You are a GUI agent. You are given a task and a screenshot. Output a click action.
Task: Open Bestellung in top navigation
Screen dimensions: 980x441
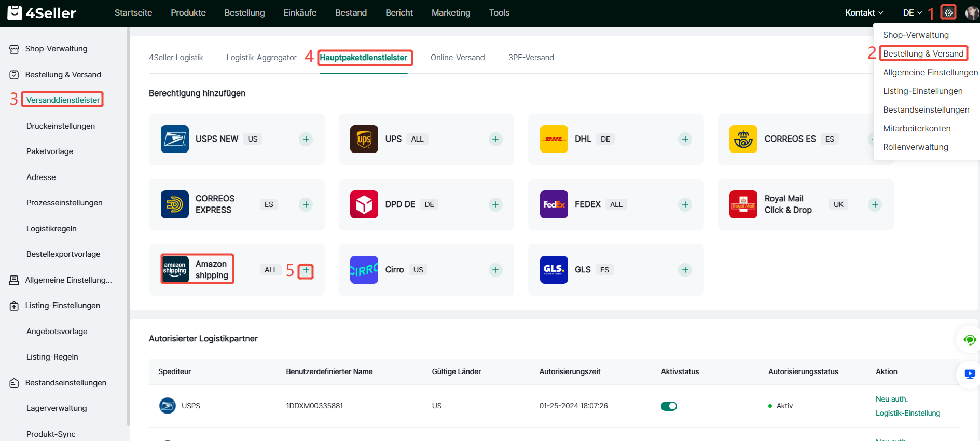click(244, 13)
